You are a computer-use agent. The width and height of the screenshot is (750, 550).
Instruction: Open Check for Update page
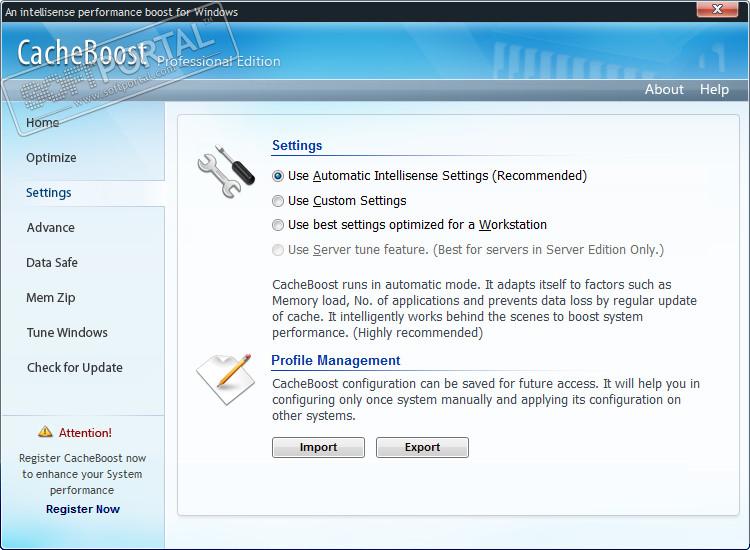tap(75, 367)
